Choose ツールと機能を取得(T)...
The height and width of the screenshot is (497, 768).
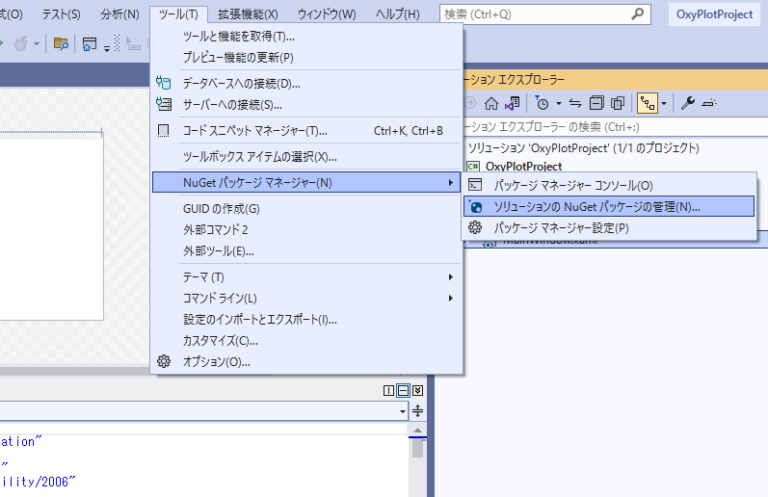307,36
